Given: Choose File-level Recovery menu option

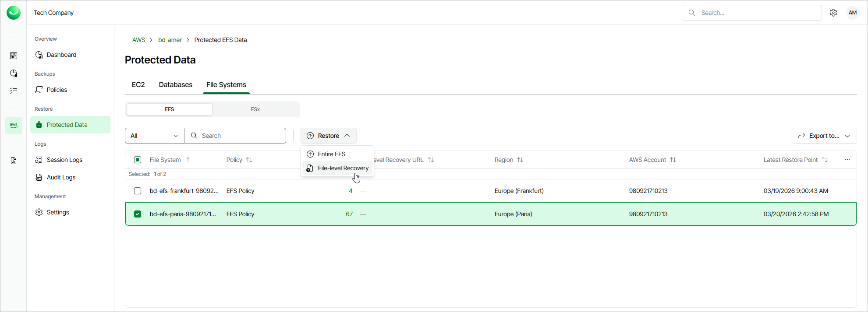Looking at the screenshot, I should pyautogui.click(x=343, y=168).
